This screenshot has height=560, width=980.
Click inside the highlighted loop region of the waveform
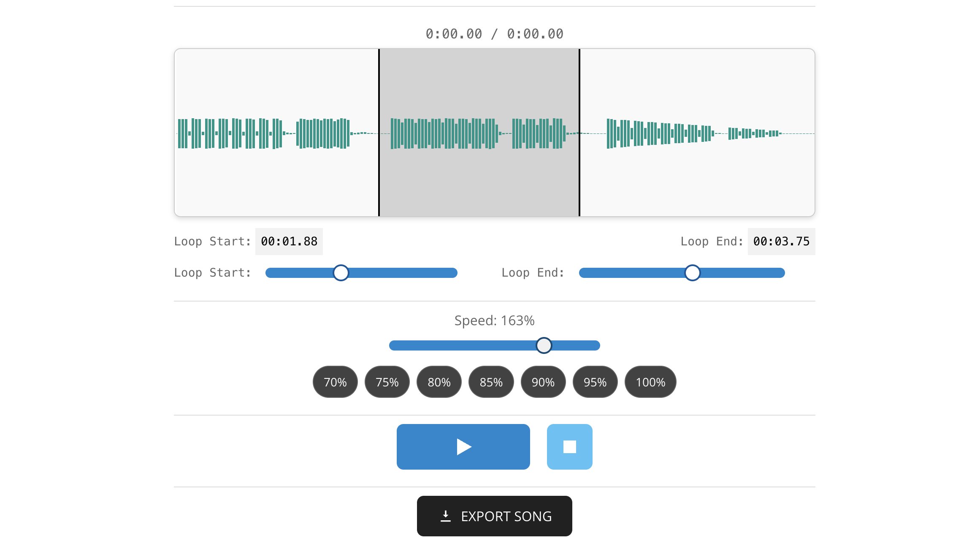pyautogui.click(x=479, y=133)
